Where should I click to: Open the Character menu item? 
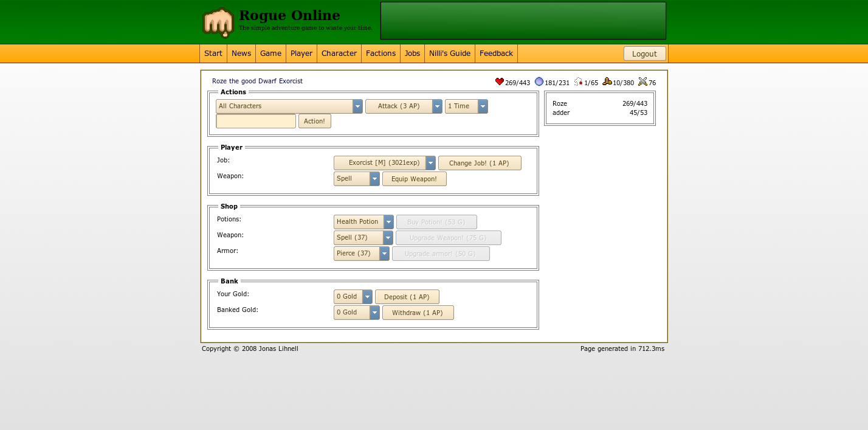pos(339,54)
